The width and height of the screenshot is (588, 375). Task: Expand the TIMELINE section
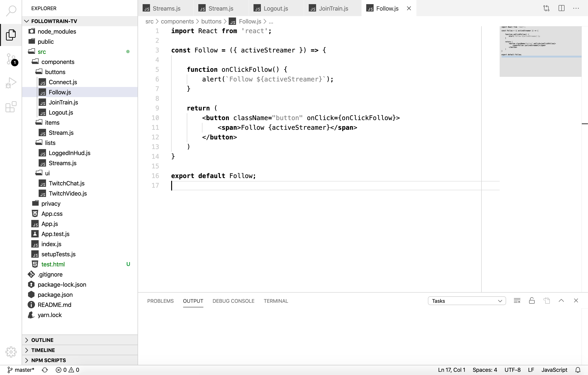pos(80,350)
